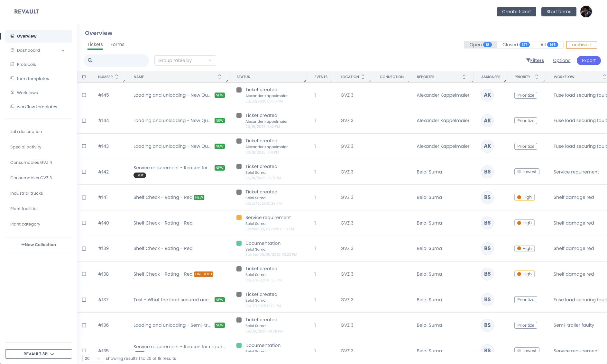Viewport: 607px width, 364px height.
Task: Open the user profile avatar
Action: coord(586,12)
